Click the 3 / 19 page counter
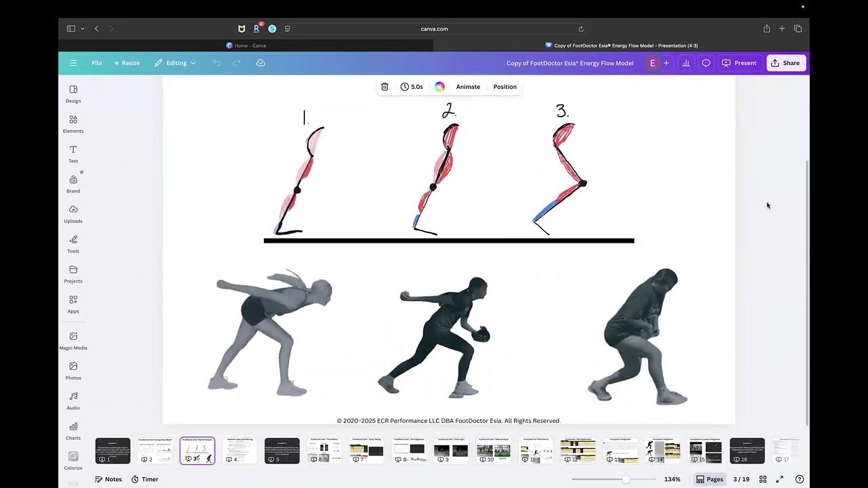Viewport: 868px width, 488px height. 741,479
